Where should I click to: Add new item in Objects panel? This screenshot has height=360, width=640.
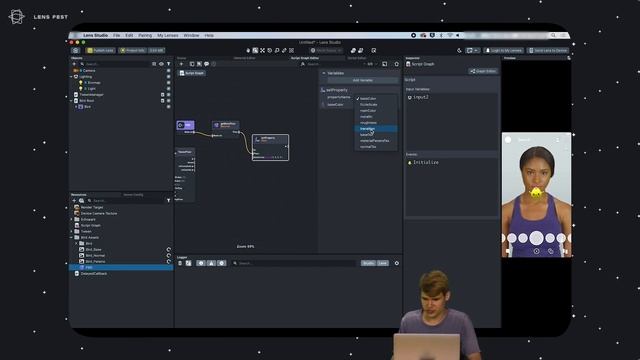[74, 64]
